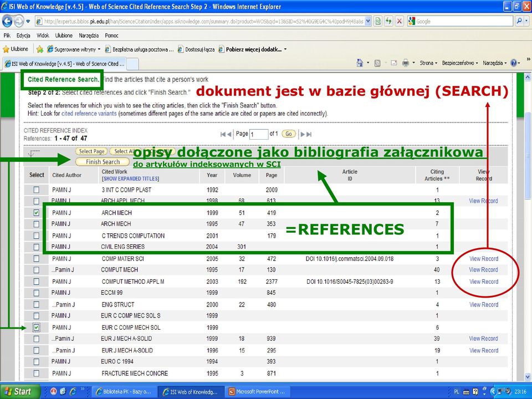Open the Ulubione favorites center star button
This screenshot has width=532, height=399.
[x=16, y=49]
